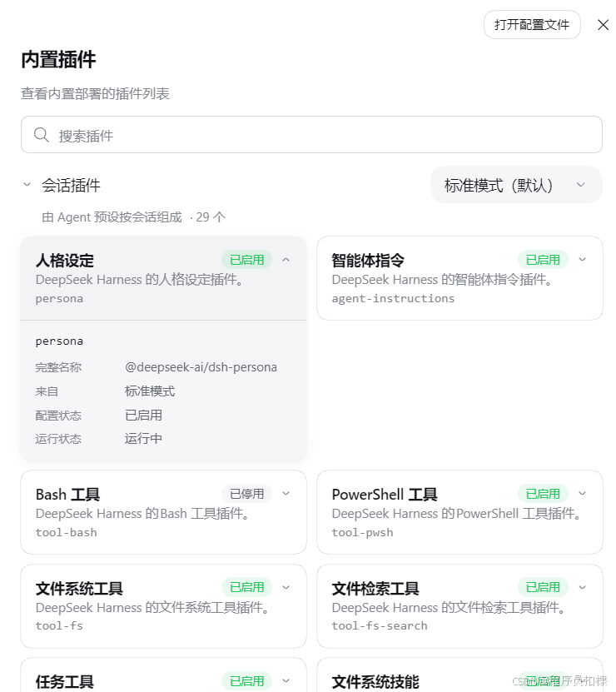The width and height of the screenshot is (616, 692).
Task: Click the magnifier icon in the search box
Action: pyautogui.click(x=42, y=135)
